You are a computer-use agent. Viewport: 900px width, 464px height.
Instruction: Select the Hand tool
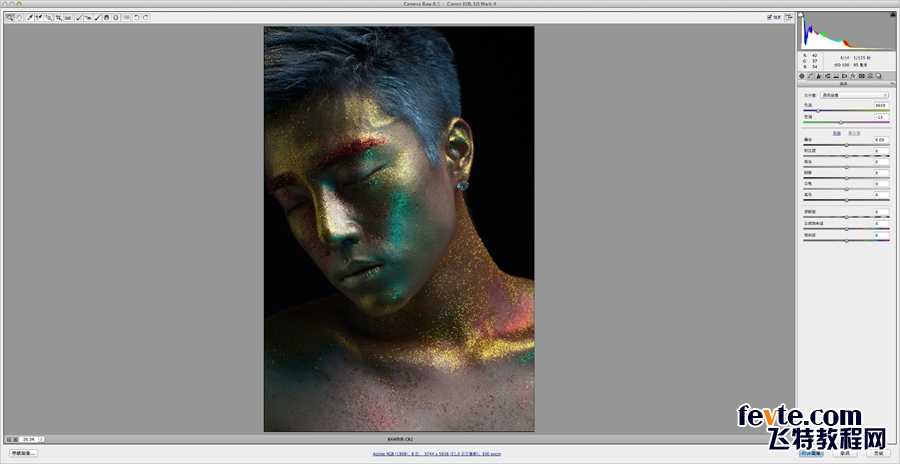[18, 17]
